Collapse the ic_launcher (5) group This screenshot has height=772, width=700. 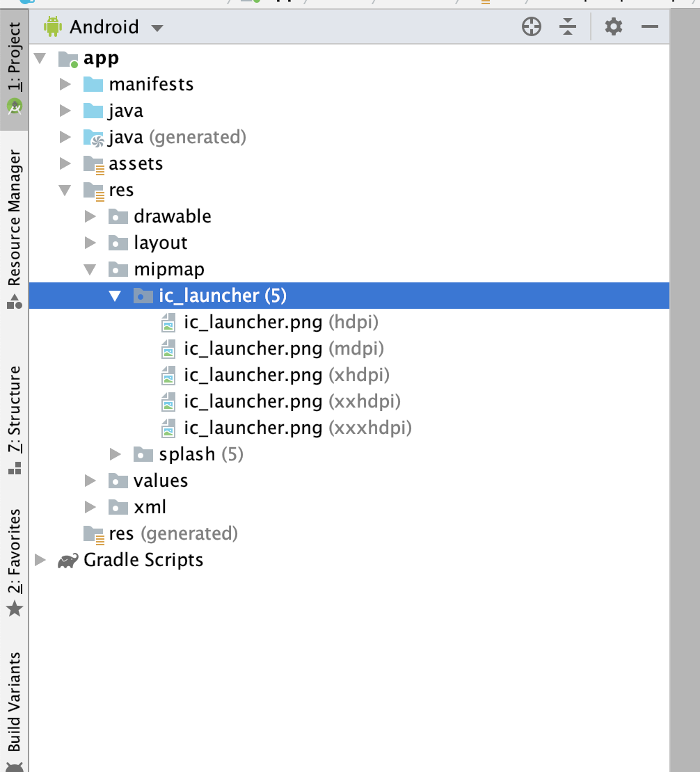click(115, 296)
